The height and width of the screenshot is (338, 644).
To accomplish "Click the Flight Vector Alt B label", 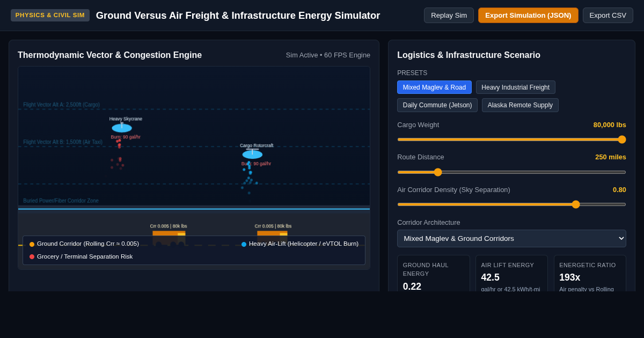I will tap(63, 142).
